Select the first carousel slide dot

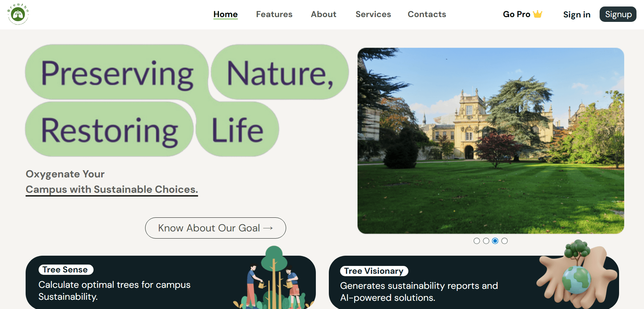(x=477, y=241)
